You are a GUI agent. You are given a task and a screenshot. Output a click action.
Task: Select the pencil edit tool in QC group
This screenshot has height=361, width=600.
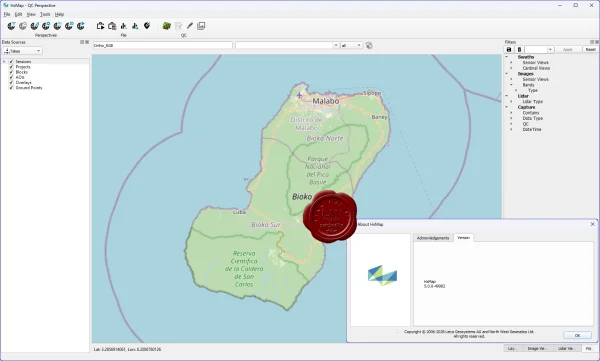190,26
